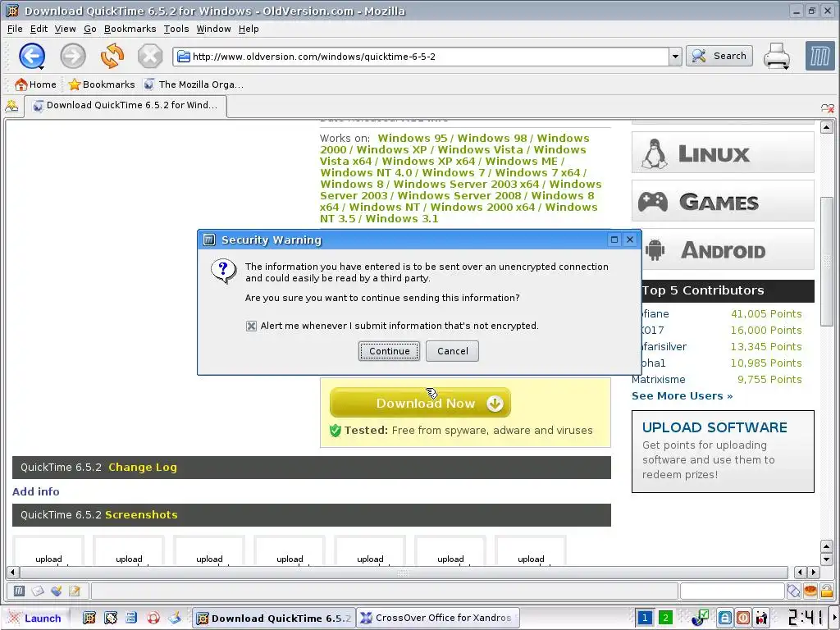Click first quick-launch browser icon in taskbar
The height and width of the screenshot is (630, 840).
coord(89,619)
